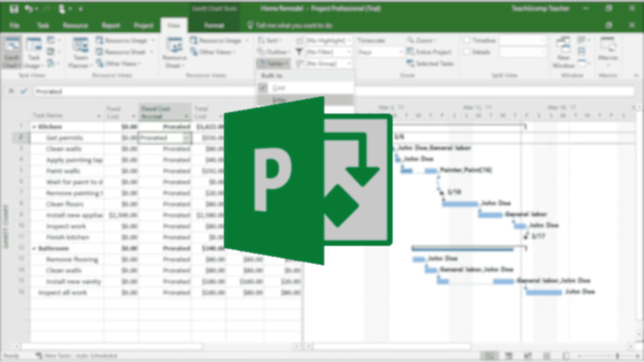Expand the Timescale Days dropdown
644x362 pixels.
(400, 52)
